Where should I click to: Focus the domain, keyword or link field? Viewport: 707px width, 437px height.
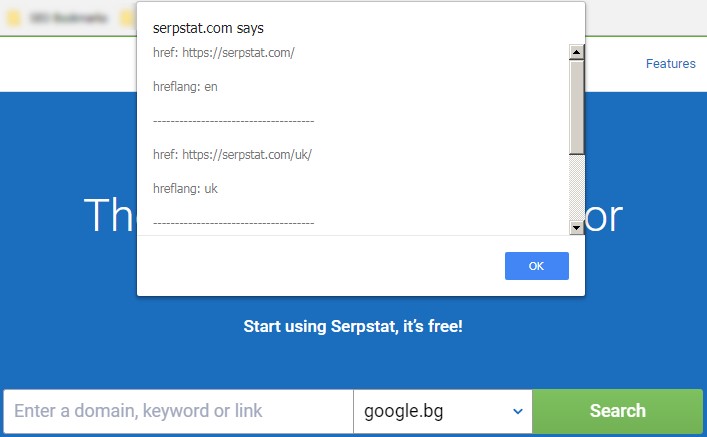178,411
